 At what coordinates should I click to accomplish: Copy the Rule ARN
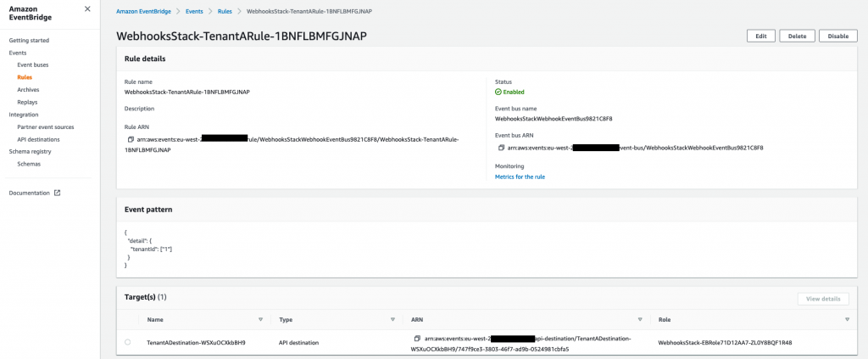coord(131,139)
